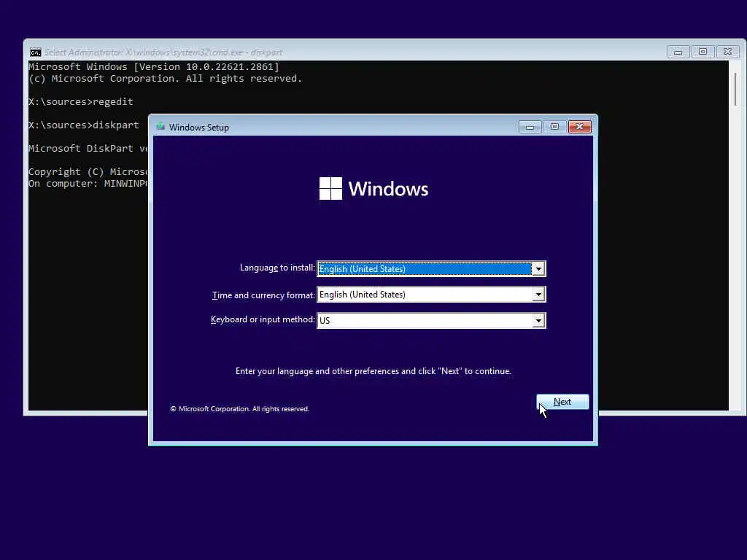This screenshot has width=747, height=560.
Task: Open the Keyboard or input method dropdown arrow
Action: 538,321
